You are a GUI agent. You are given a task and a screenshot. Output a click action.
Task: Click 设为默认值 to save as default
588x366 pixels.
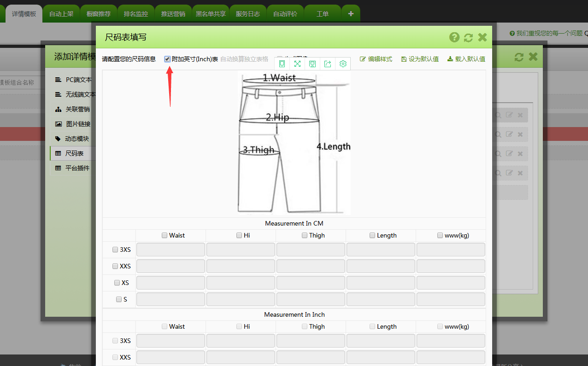[x=420, y=59]
